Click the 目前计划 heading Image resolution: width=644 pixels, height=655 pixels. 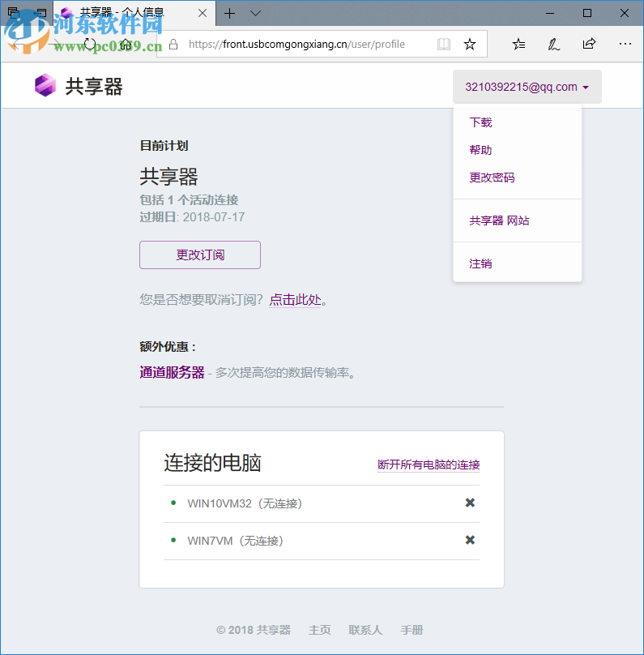coord(164,145)
